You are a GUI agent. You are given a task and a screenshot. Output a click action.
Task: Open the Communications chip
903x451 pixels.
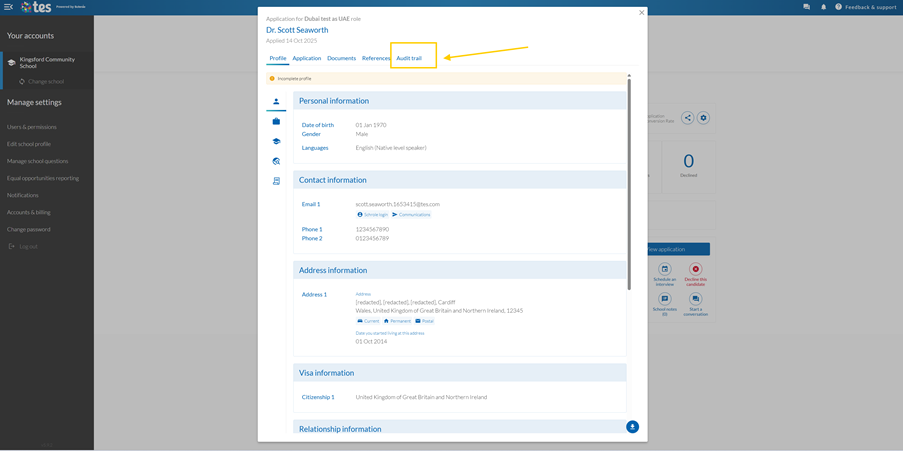[x=411, y=214]
